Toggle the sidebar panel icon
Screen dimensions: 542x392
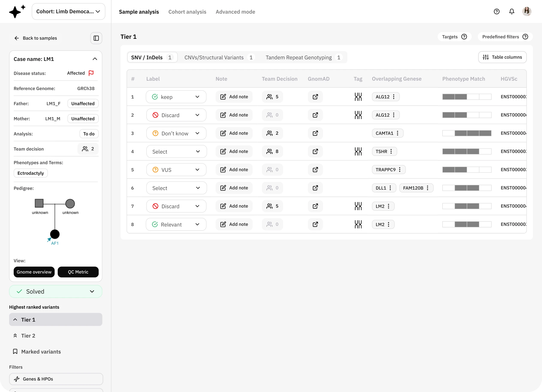pyautogui.click(x=96, y=38)
